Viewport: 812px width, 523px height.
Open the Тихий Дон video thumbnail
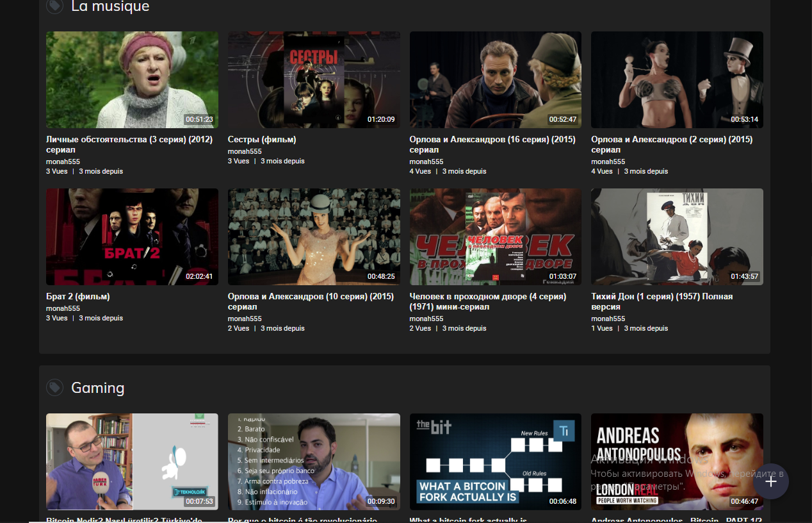[677, 237]
